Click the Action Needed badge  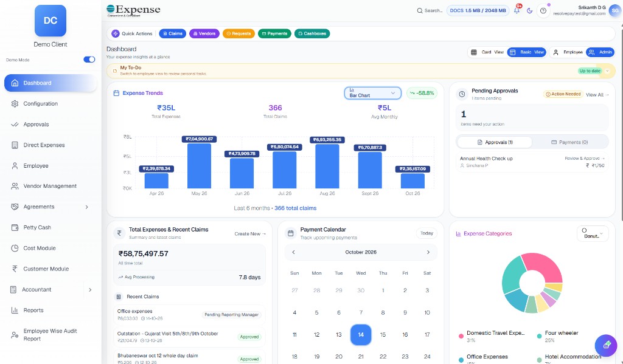pos(563,94)
